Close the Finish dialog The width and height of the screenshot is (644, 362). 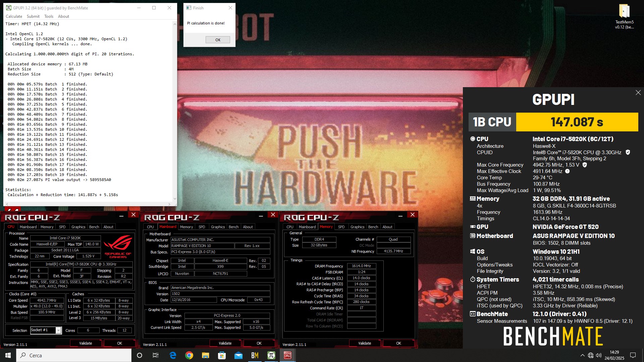(230, 8)
